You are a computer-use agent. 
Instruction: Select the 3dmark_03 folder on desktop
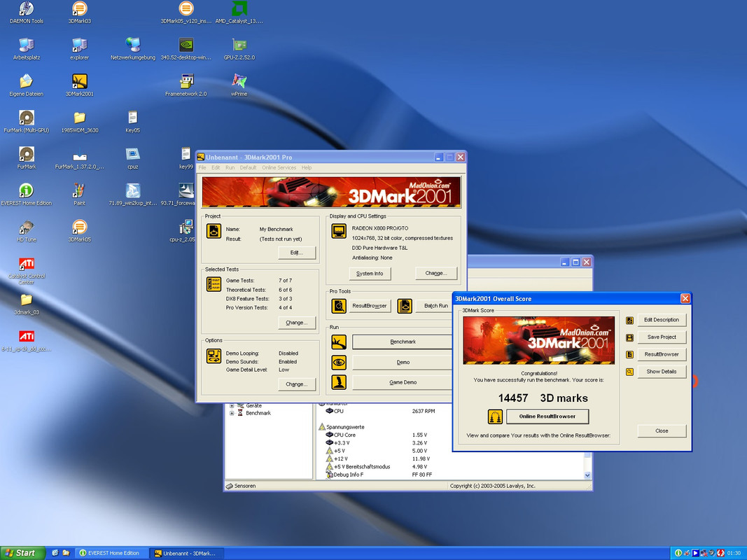[x=26, y=304]
